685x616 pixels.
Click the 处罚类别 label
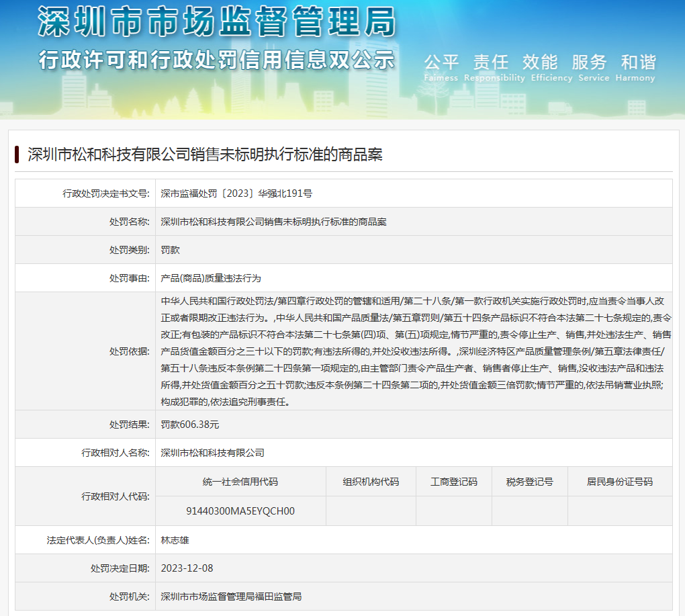pyautogui.click(x=130, y=250)
